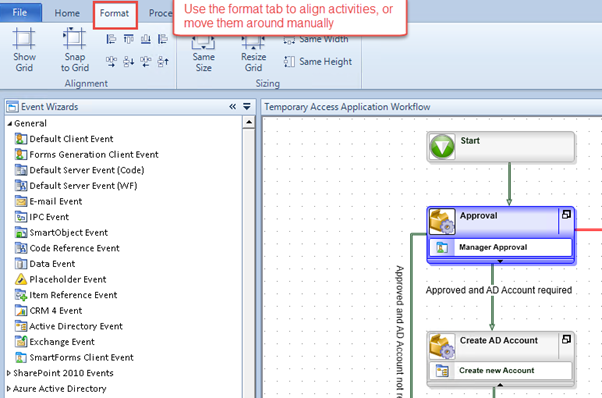Select the CRM 4 Event icon

click(x=21, y=310)
